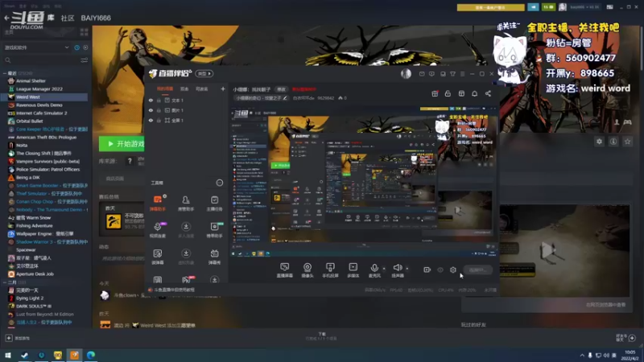The image size is (644, 362).
Task: Open the Steam library filter options icon
Action: pyautogui.click(x=85, y=60)
